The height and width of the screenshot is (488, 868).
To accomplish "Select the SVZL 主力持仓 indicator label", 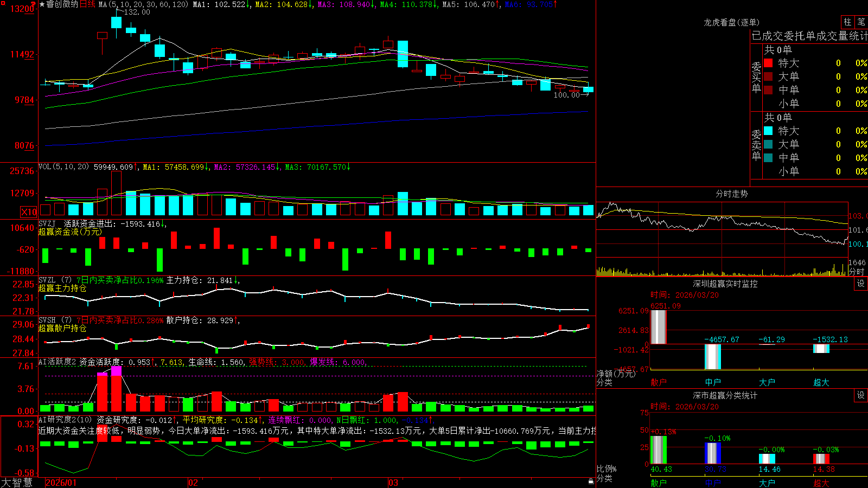I will click(46, 280).
